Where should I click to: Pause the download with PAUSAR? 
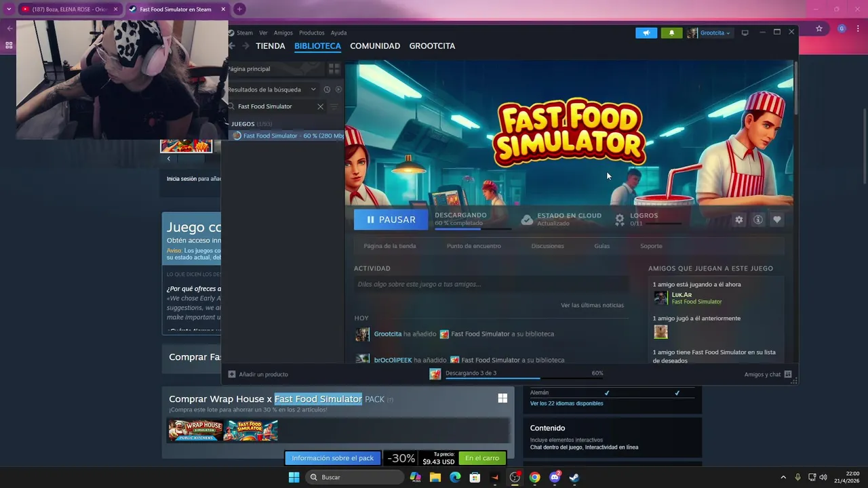pos(391,220)
